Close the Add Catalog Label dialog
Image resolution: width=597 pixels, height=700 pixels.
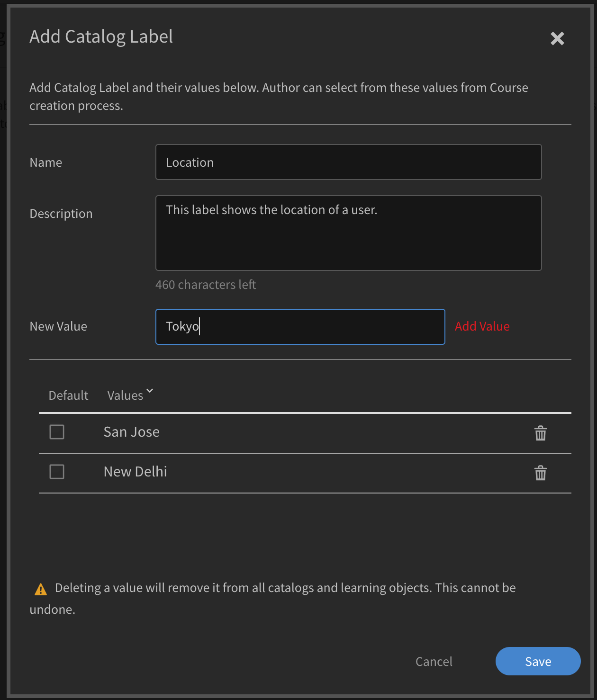click(557, 38)
